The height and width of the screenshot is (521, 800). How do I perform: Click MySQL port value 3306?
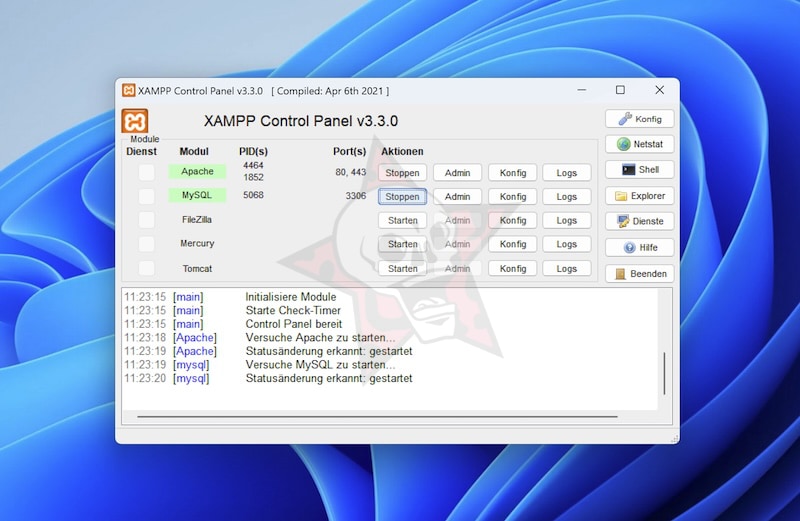pos(356,195)
